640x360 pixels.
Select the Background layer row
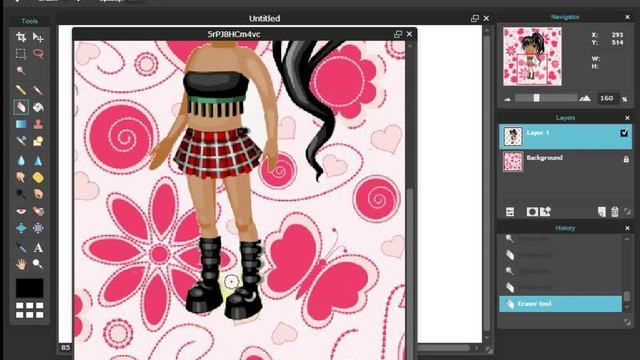[565, 161]
